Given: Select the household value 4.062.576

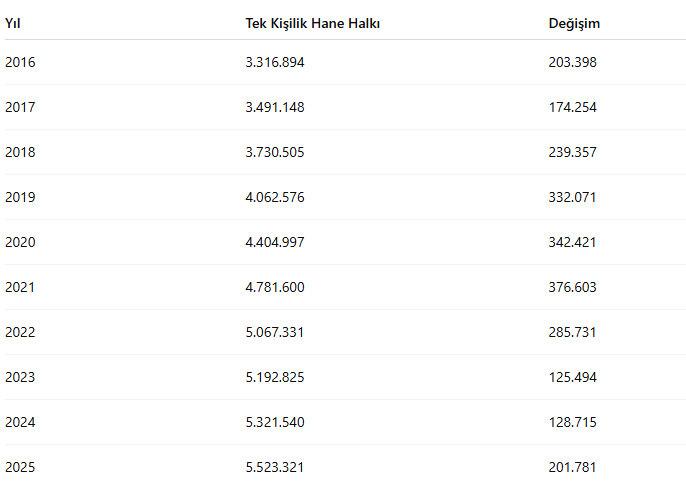Looking at the screenshot, I should [x=275, y=197].
